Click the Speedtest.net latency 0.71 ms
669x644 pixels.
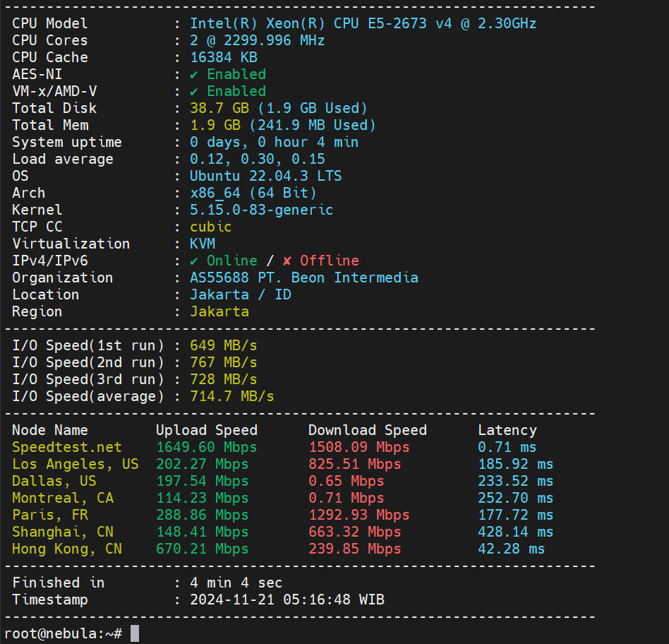(x=507, y=447)
